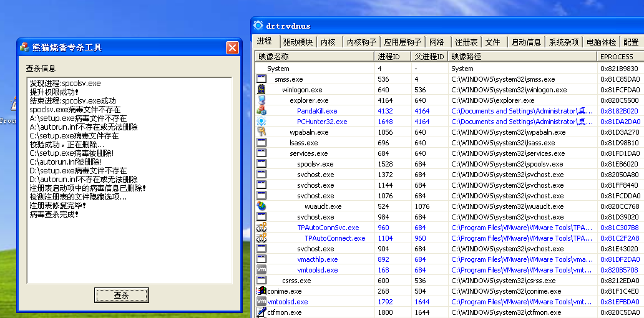The width and height of the screenshot is (644, 318).
Task: Open the 注册表 tab
Action: [x=466, y=42]
